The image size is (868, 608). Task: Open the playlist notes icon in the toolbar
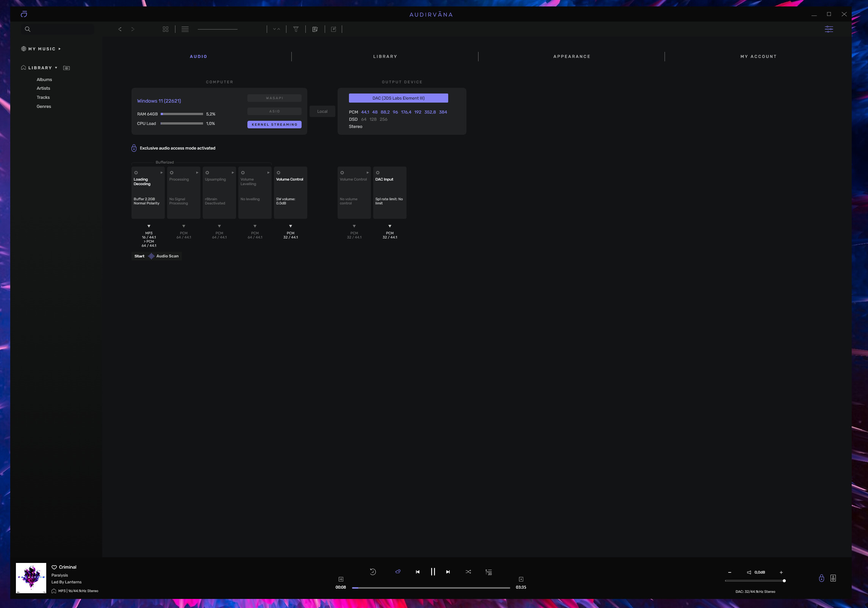[x=315, y=29]
